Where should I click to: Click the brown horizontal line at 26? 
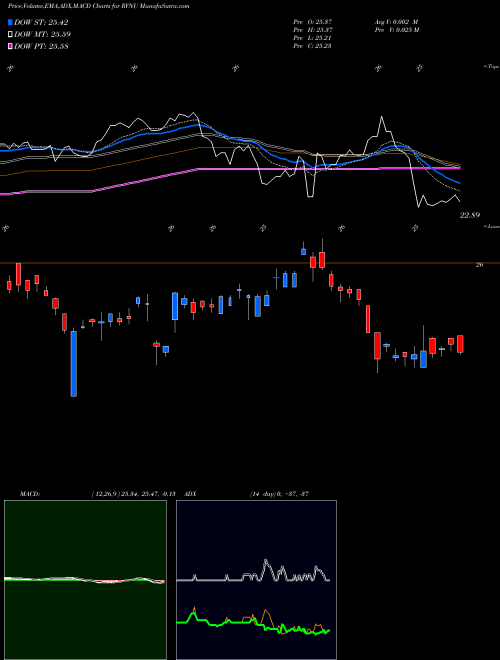click(250, 263)
